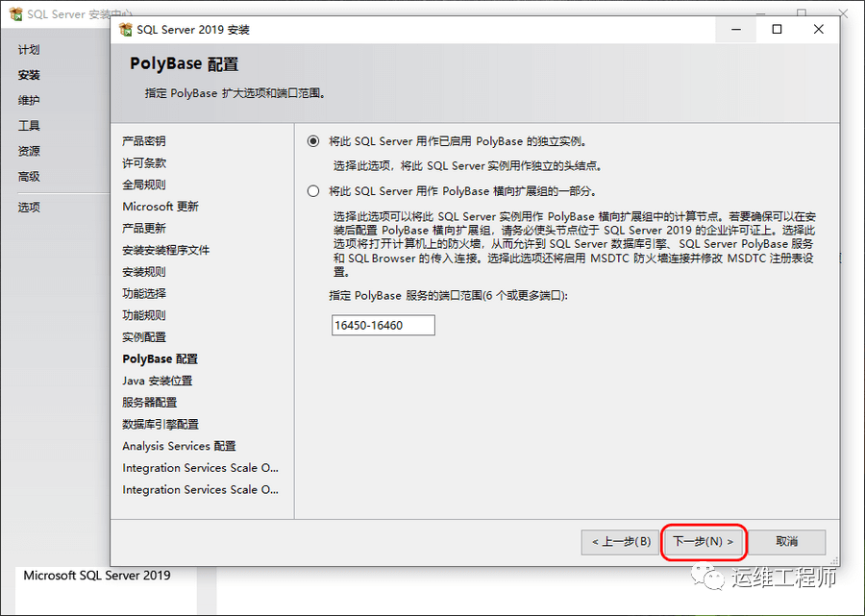
Task: Maximize the SQL Server 2019 安装 window
Action: [x=777, y=29]
